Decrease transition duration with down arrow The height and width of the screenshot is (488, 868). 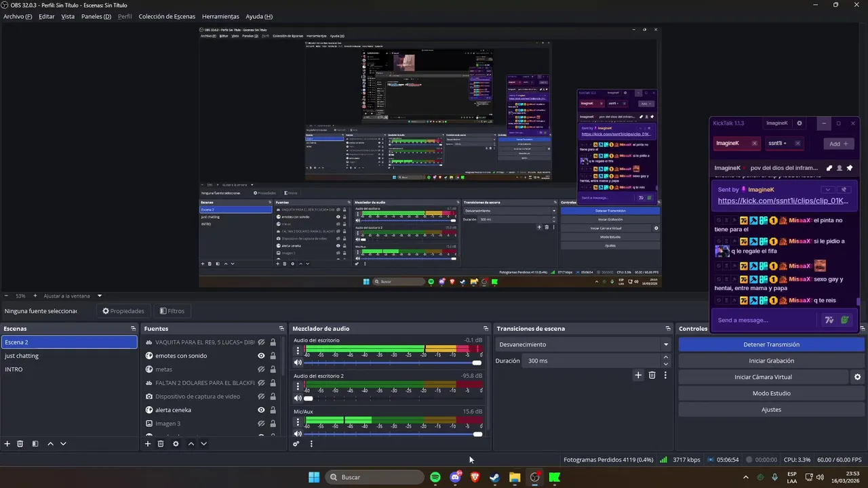click(x=666, y=364)
